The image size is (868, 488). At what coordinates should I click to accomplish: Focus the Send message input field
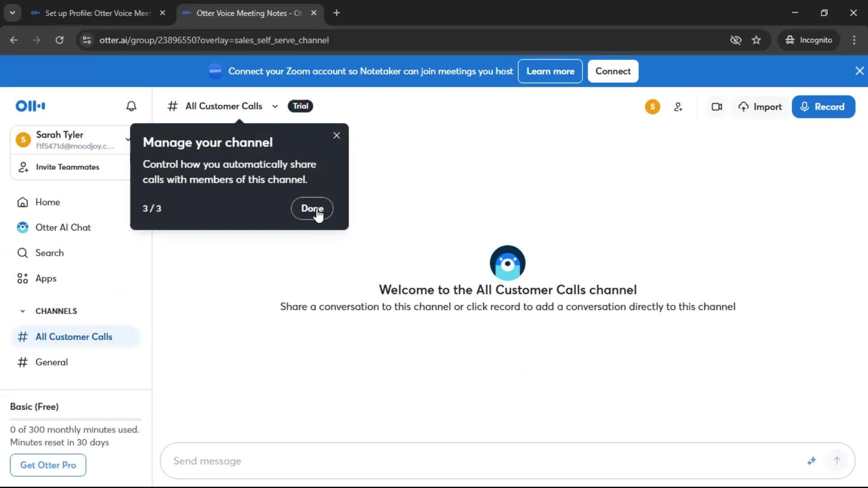pos(484,461)
